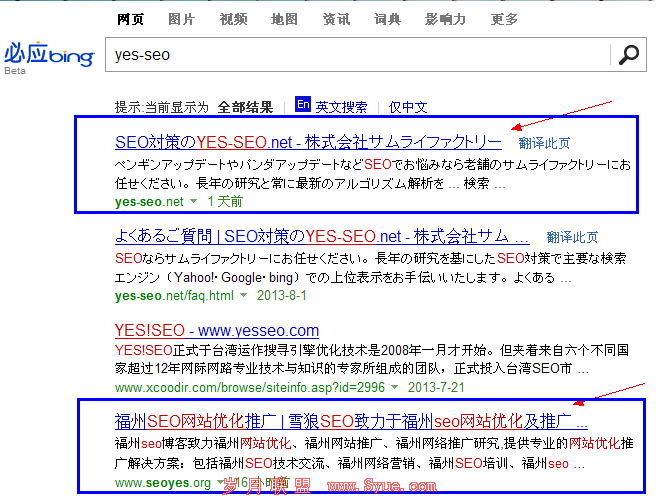This screenshot has width=657, height=496.
Task: Click the 仅中文 filter link
Action: (408, 107)
